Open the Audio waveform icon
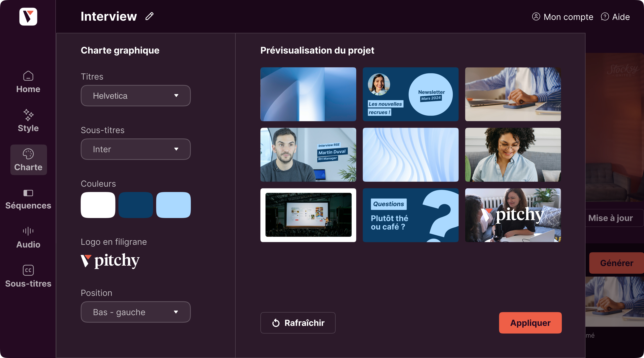 [x=28, y=231]
